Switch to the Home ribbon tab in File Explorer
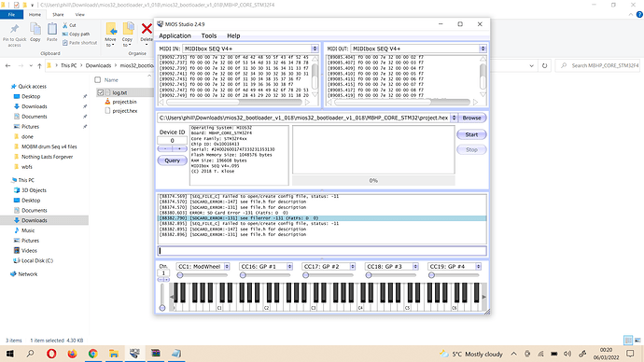 click(35, 14)
